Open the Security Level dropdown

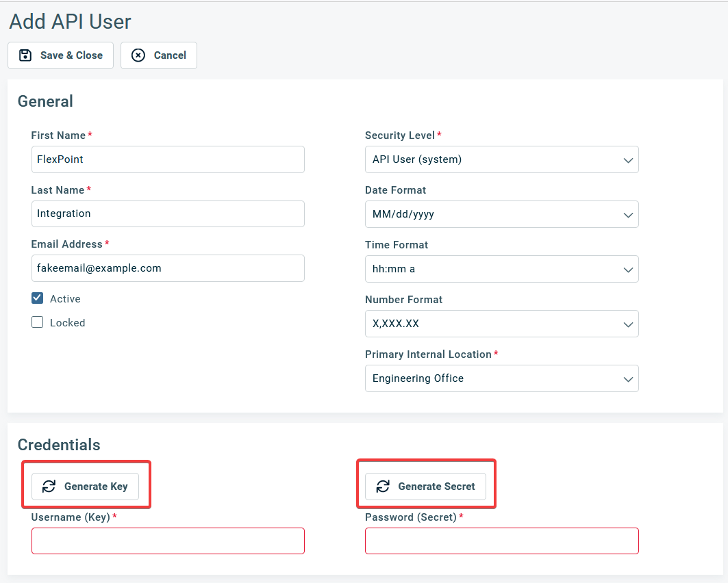coord(501,159)
